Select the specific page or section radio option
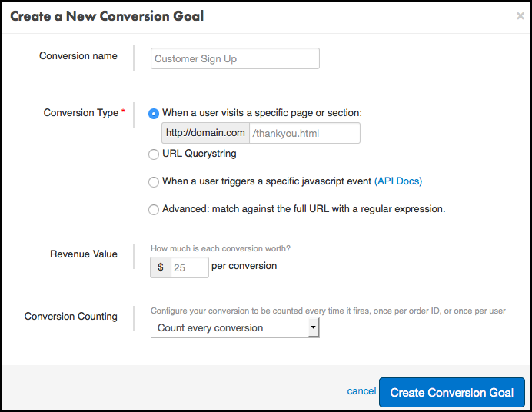The width and height of the screenshot is (532, 412). pyautogui.click(x=154, y=114)
